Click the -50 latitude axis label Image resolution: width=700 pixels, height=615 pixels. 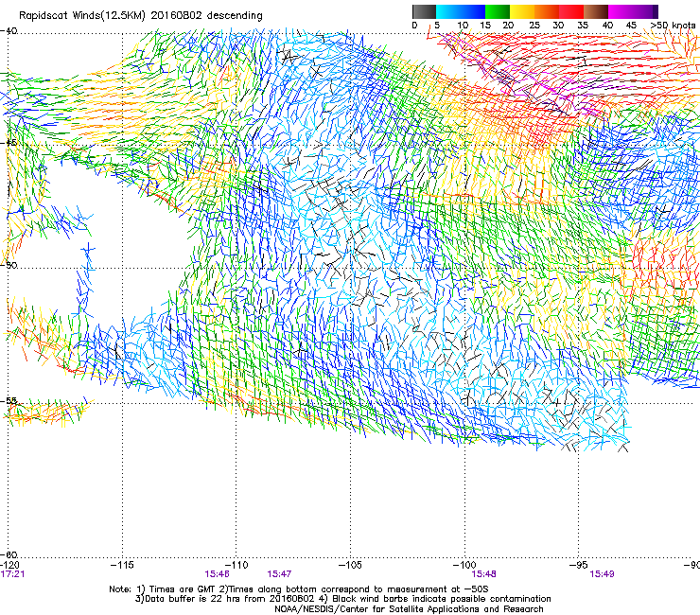click(9, 265)
